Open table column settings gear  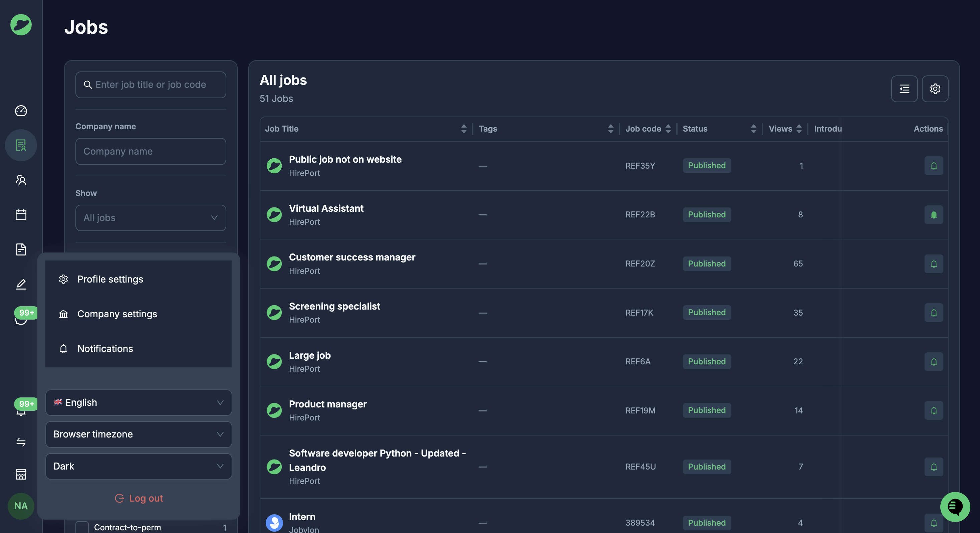tap(935, 89)
